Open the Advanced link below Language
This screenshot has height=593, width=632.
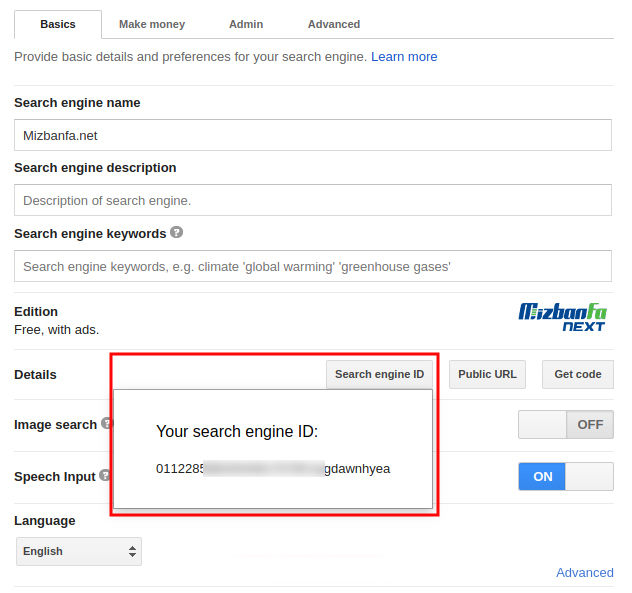pos(584,572)
